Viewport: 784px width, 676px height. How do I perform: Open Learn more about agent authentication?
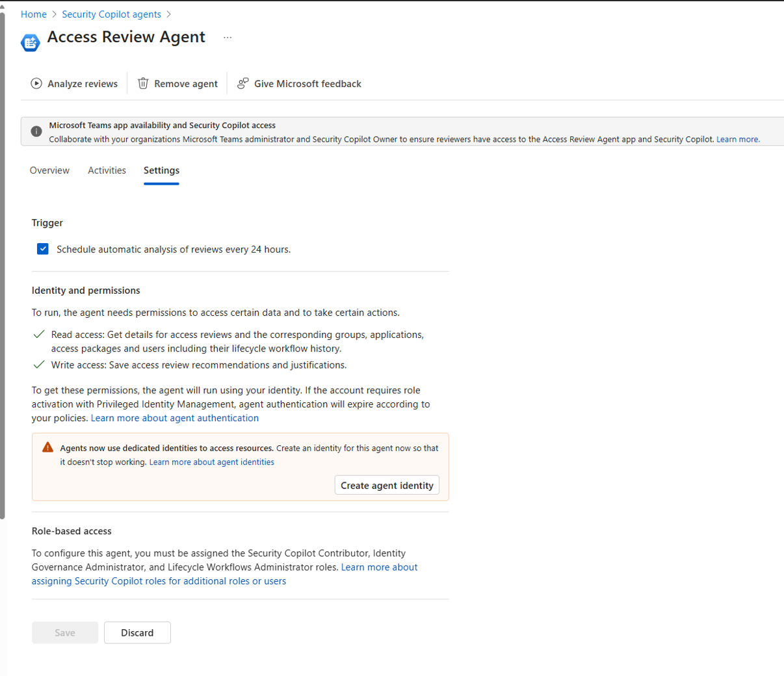coord(174,418)
